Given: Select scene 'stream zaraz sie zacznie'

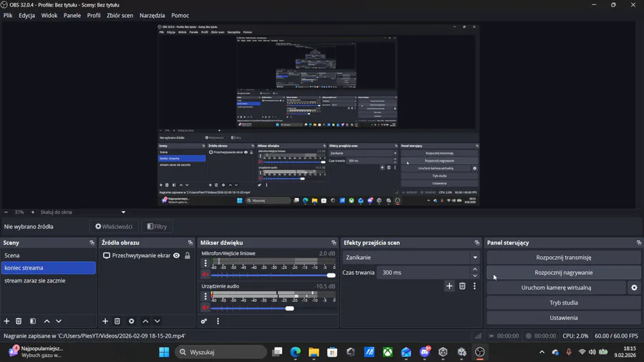Looking at the screenshot, I should (49, 280).
